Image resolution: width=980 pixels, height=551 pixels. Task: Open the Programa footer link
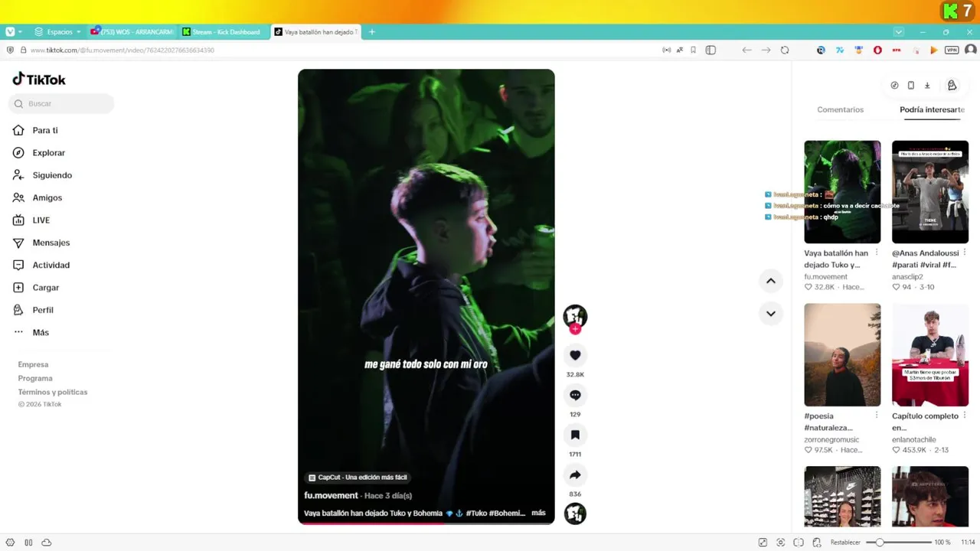[35, 378]
